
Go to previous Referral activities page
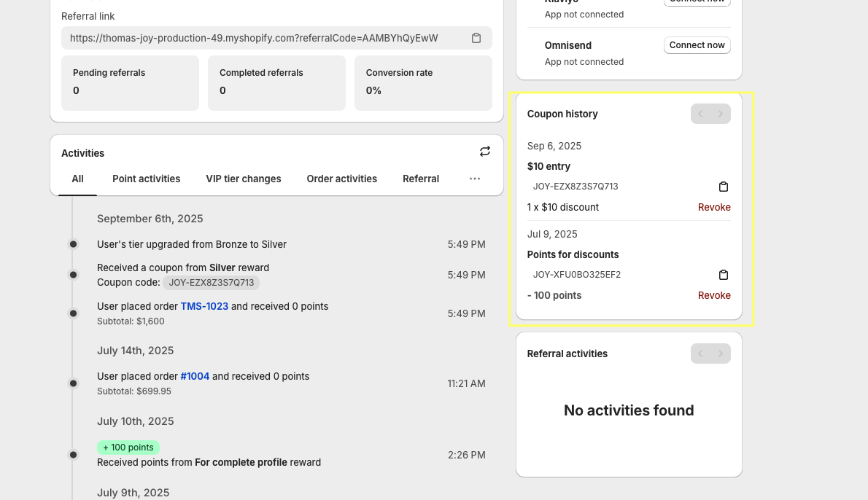pos(701,353)
